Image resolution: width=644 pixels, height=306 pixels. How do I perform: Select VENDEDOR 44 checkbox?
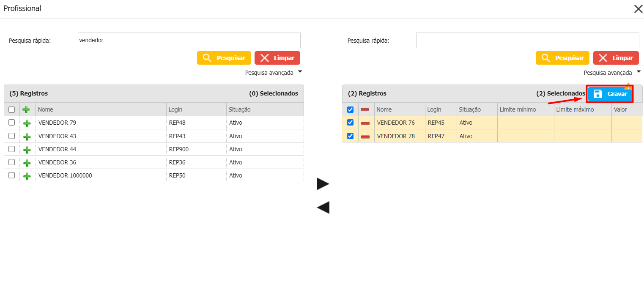pyautogui.click(x=12, y=149)
